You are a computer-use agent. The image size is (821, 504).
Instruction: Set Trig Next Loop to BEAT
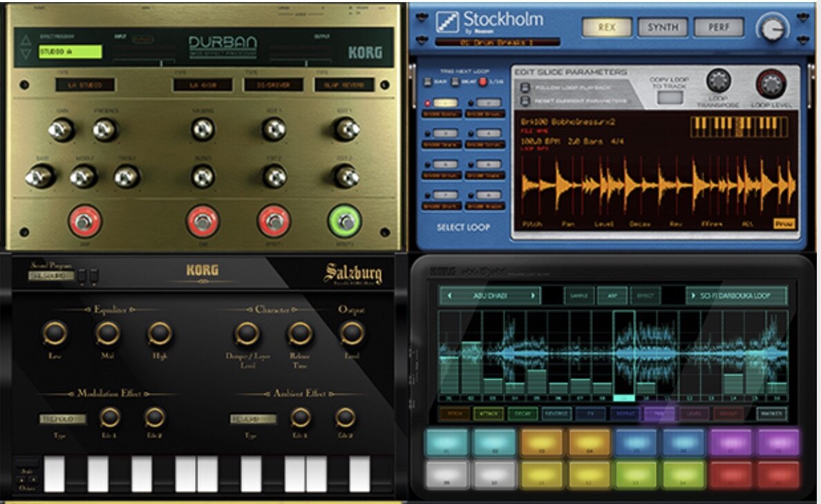click(455, 82)
